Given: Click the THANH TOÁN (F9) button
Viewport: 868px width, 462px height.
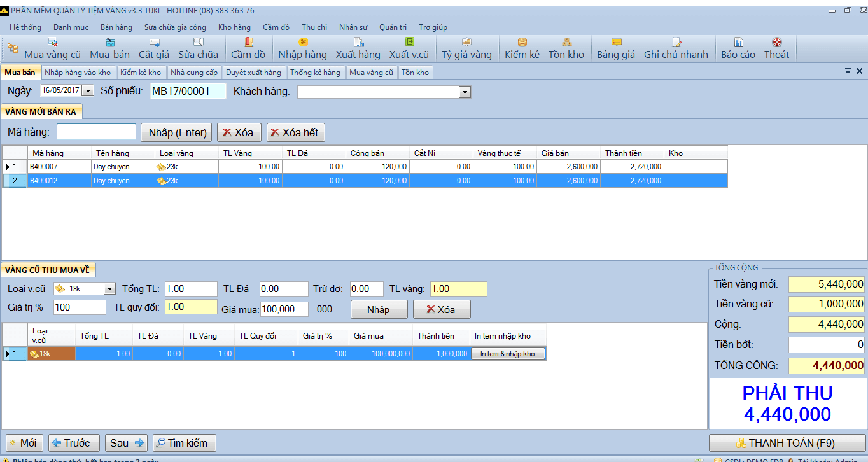Looking at the screenshot, I should click(786, 443).
